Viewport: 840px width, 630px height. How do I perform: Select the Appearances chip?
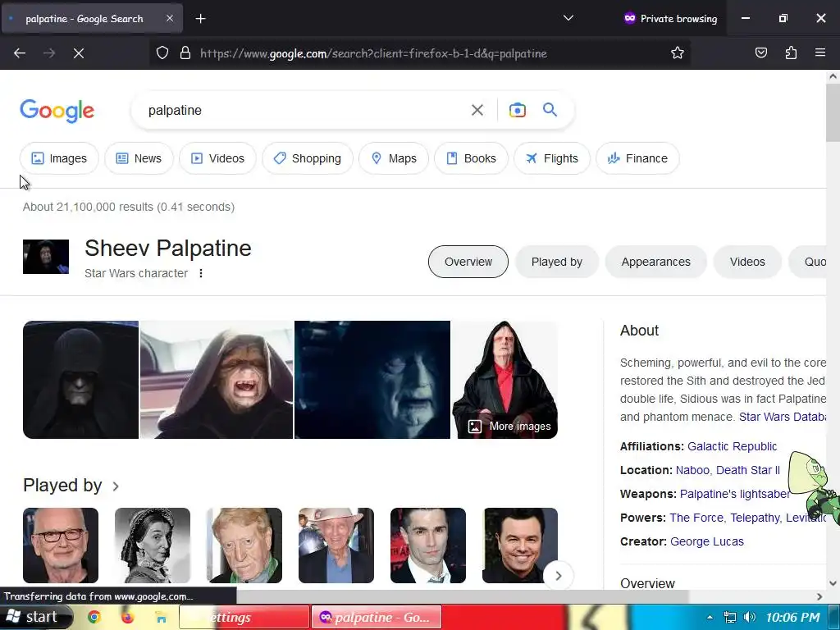(x=655, y=262)
